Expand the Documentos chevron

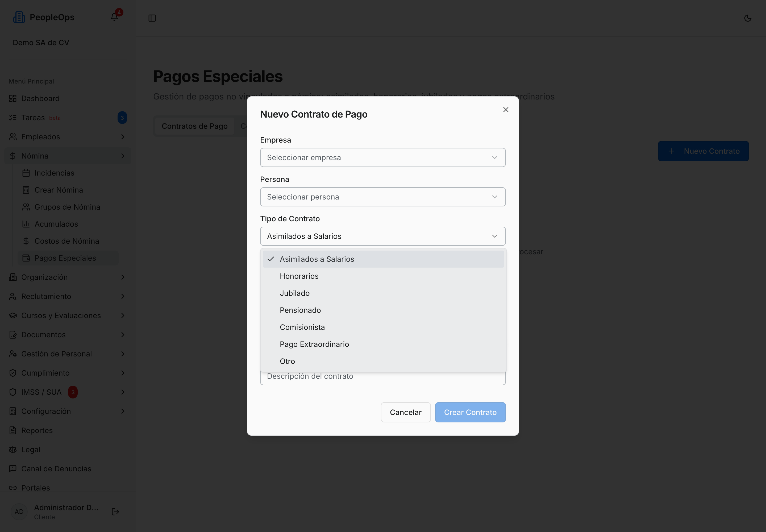123,335
